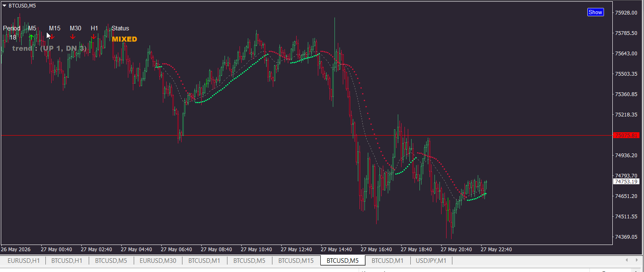Click the red down arrow under M15

coord(52,37)
